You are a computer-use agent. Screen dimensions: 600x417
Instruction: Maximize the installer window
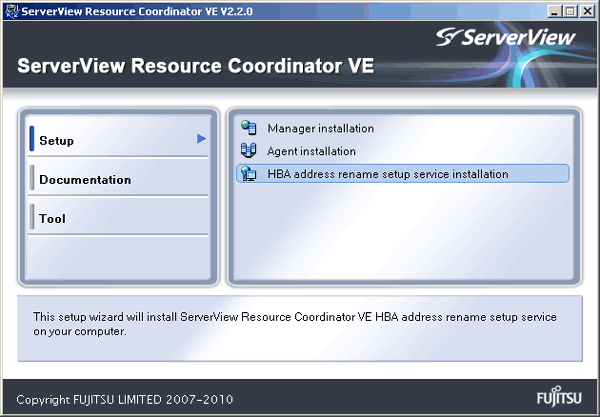click(570, 11)
